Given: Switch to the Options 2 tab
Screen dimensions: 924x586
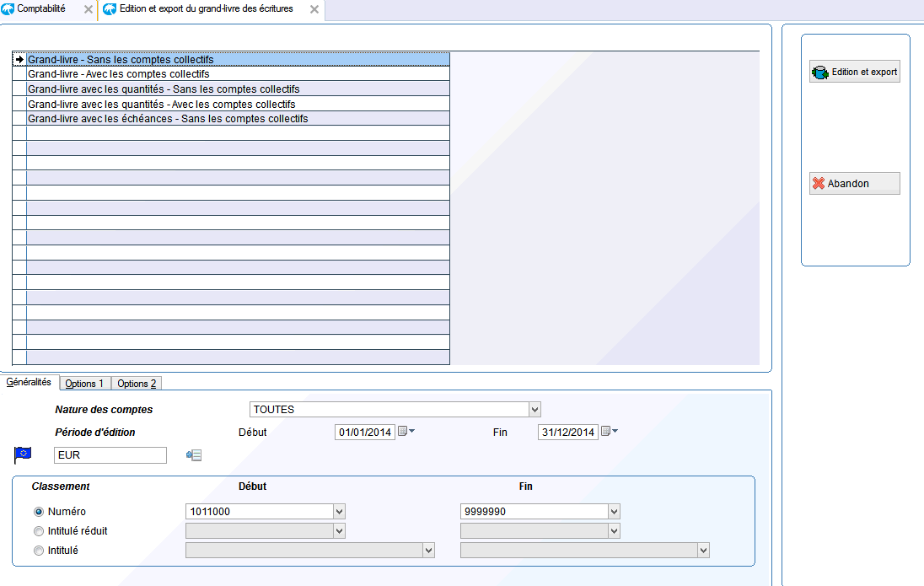Looking at the screenshot, I should tap(135, 383).
